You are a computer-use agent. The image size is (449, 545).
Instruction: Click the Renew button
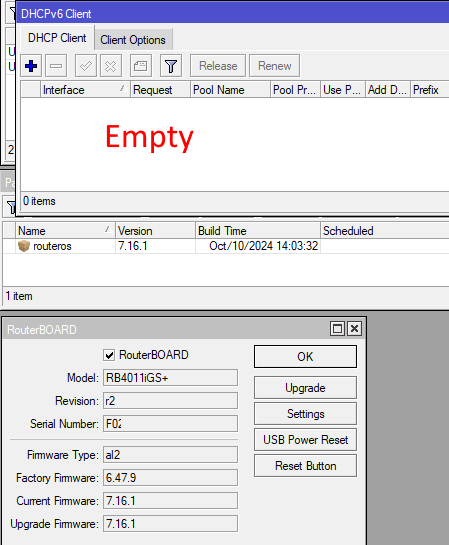click(x=275, y=66)
